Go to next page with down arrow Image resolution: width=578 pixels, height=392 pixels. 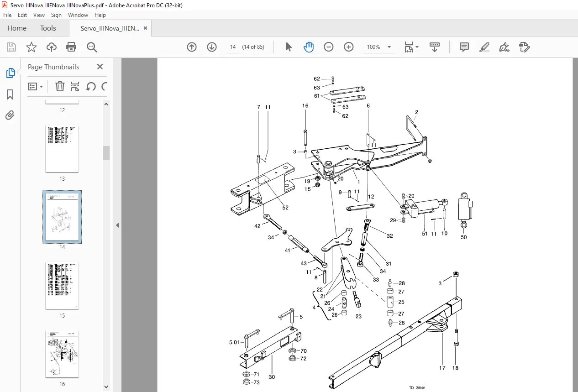[212, 47]
